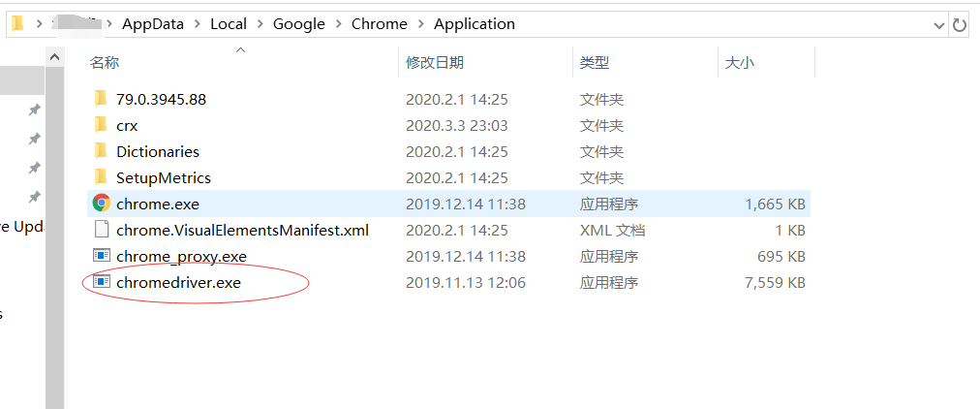Viewport: 980px width, 409px height.
Task: Click the size 1,665 KB
Action: pos(775,204)
